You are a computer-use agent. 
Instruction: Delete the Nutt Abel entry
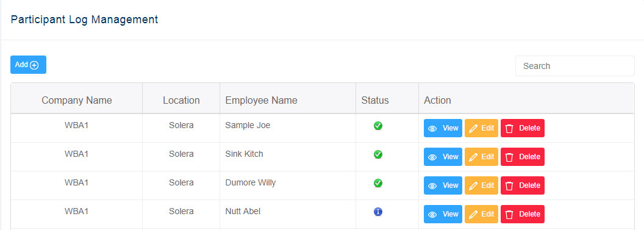coord(523,214)
